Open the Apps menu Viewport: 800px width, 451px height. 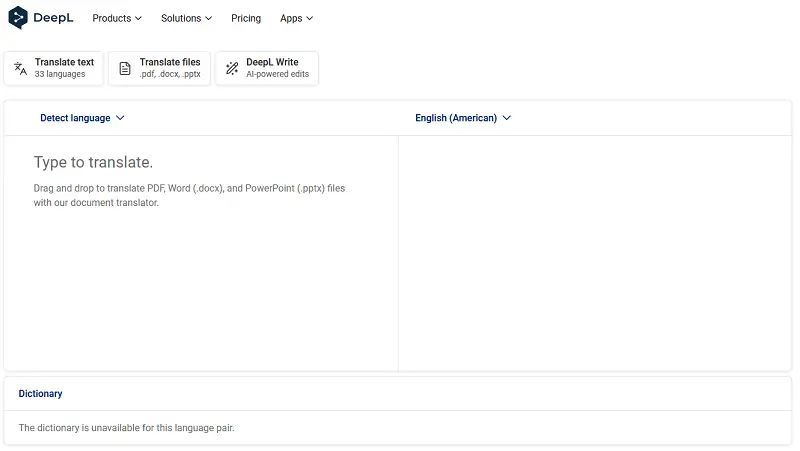[x=296, y=18]
